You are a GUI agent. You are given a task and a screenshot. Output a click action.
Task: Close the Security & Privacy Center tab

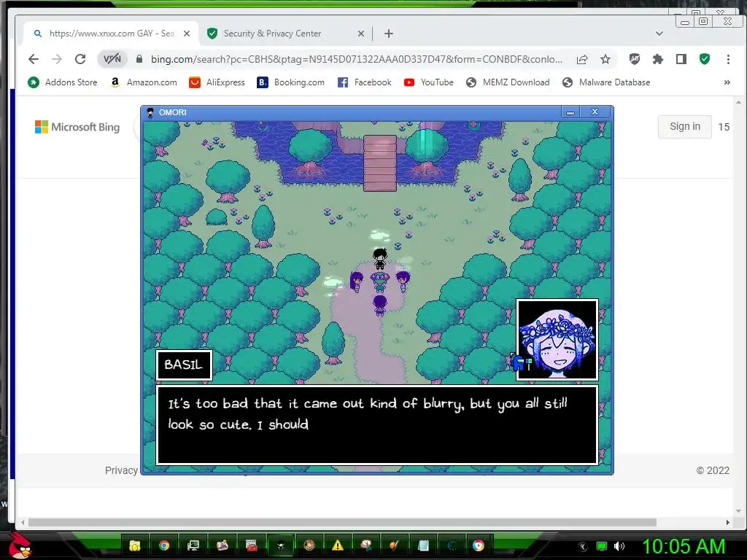360,34
